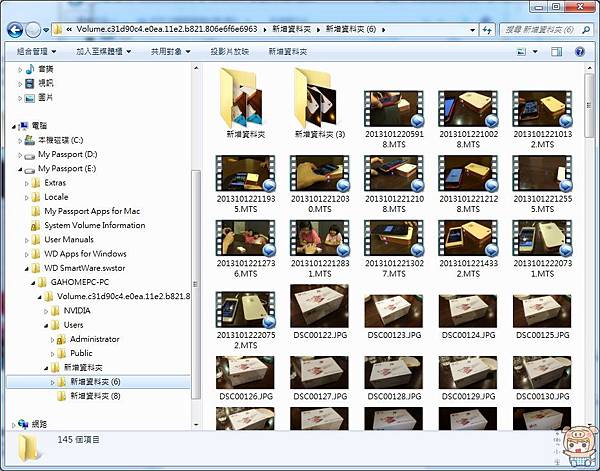Open the view options dropdown arrow

click(x=535, y=51)
